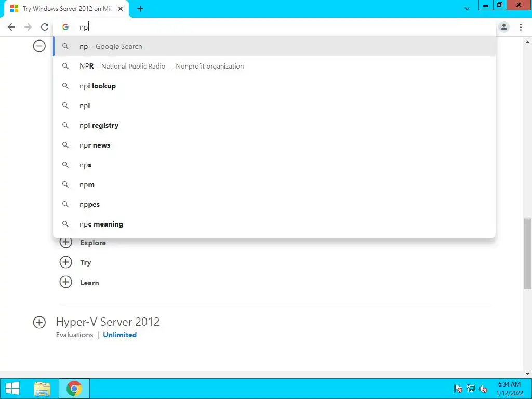Select the 'npi lookup' suggestion
532x399 pixels.
[274, 86]
